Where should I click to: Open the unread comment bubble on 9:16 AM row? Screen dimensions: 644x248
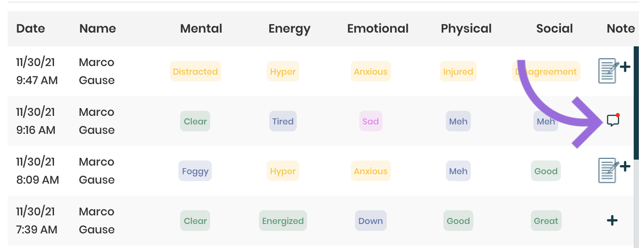[x=613, y=121]
